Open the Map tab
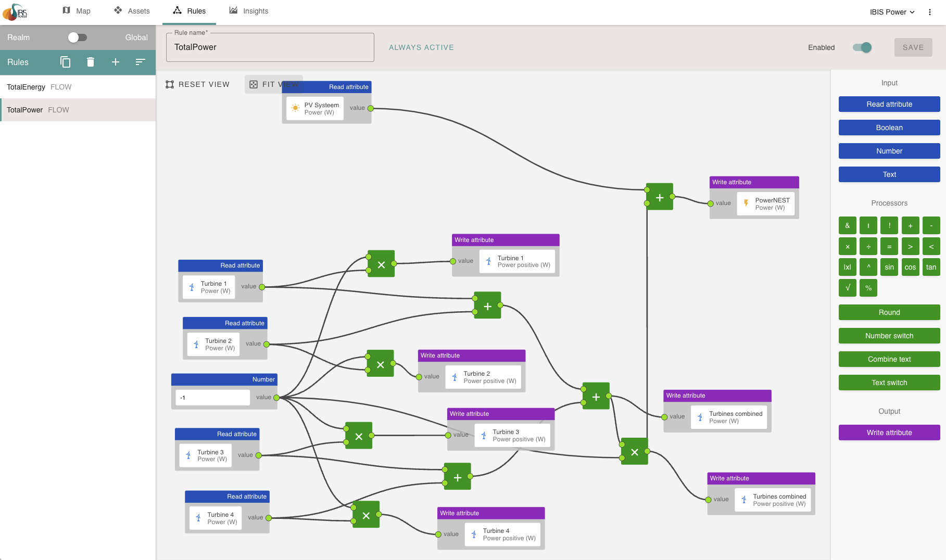 76,11
